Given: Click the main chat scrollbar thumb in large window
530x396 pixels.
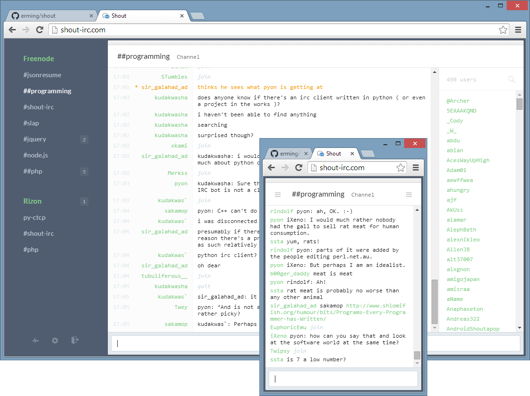Looking at the screenshot, I should [434, 302].
